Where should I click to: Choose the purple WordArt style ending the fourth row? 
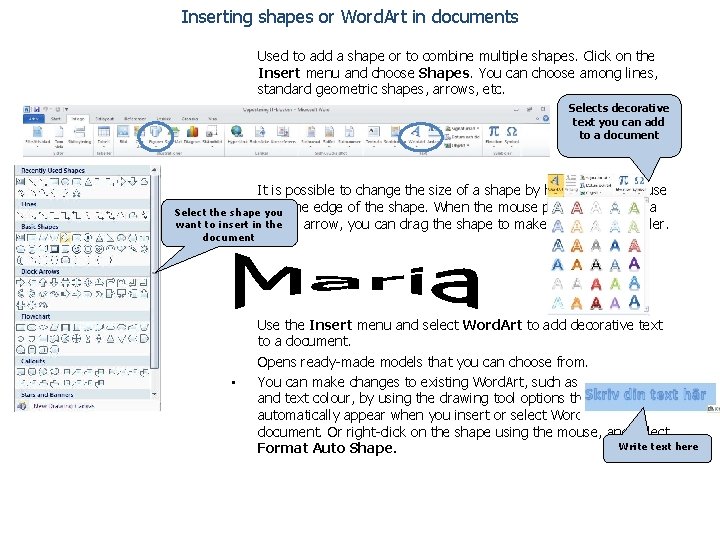pos(634,264)
